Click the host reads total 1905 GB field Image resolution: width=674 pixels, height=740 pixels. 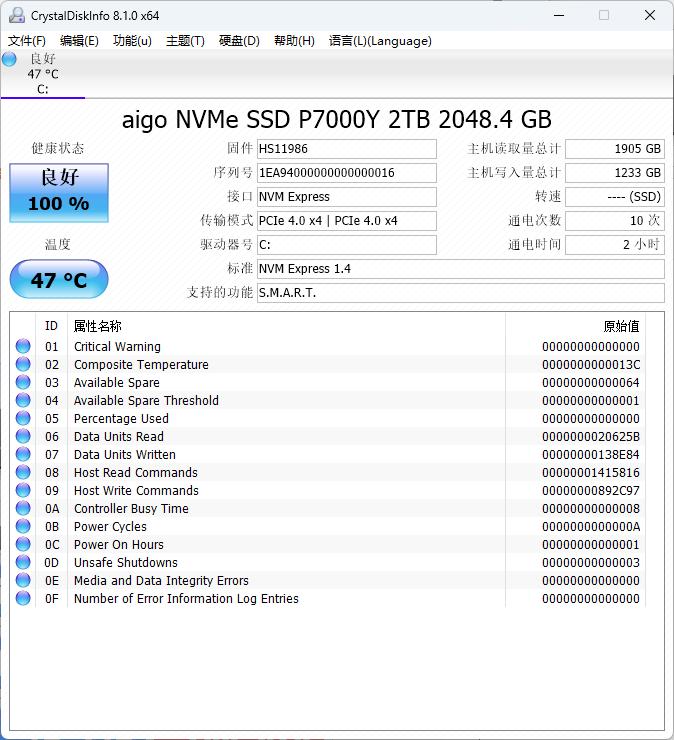coord(615,149)
